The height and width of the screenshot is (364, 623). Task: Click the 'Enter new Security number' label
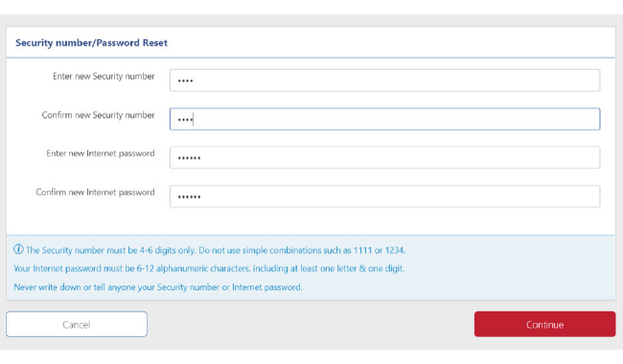(x=104, y=77)
